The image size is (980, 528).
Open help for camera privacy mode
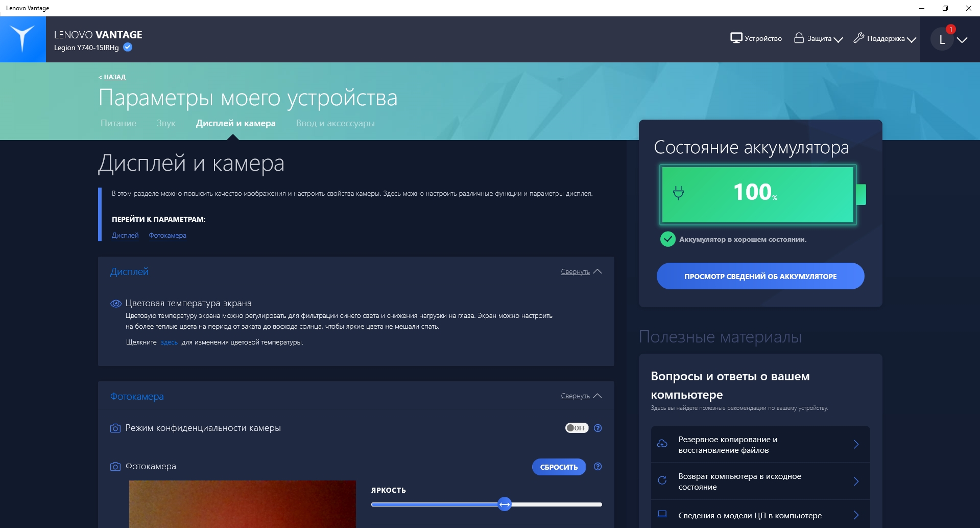[598, 428]
